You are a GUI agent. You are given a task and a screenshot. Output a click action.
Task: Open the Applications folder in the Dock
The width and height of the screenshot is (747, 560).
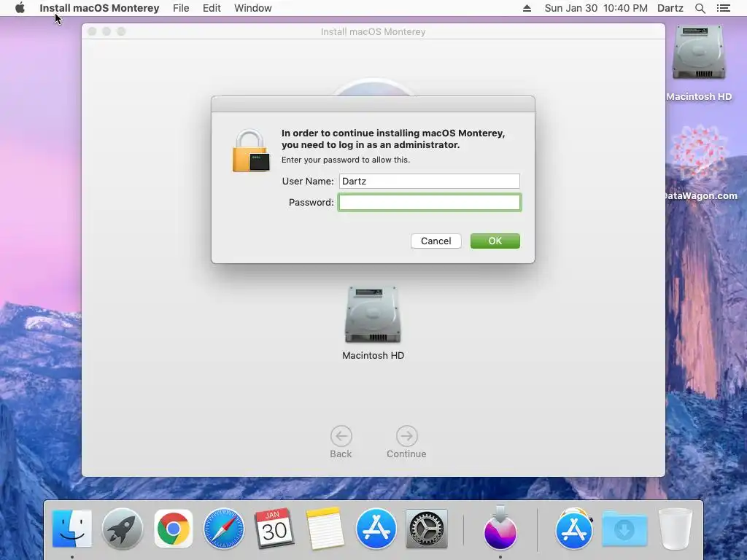tap(573, 529)
